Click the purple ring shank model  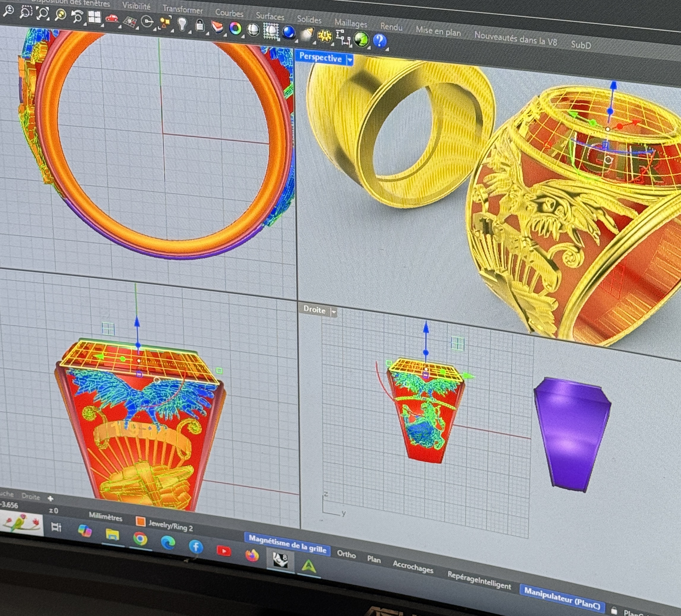(572, 434)
